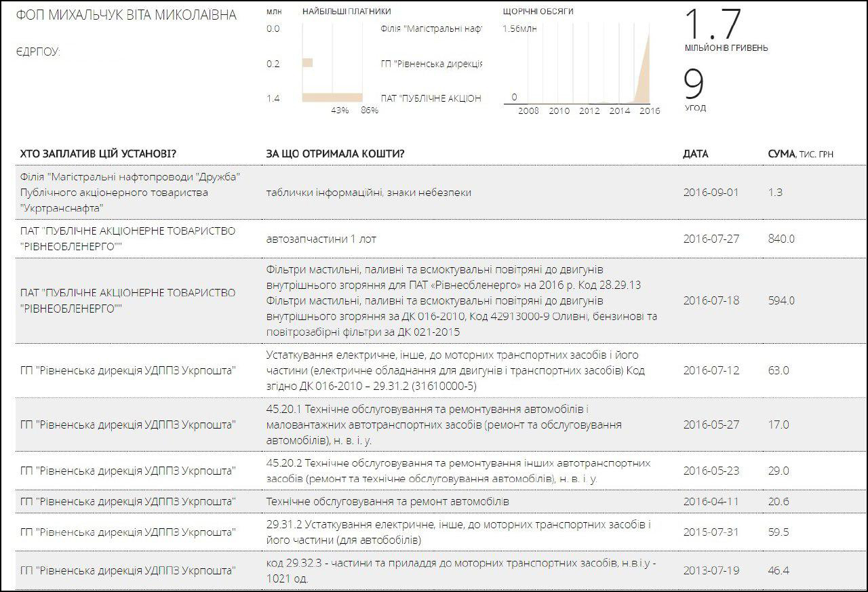Open the Філія Магістральні нафтопроводи "Дружба" payer in the table
The height and width of the screenshot is (592, 868).
coord(131,192)
